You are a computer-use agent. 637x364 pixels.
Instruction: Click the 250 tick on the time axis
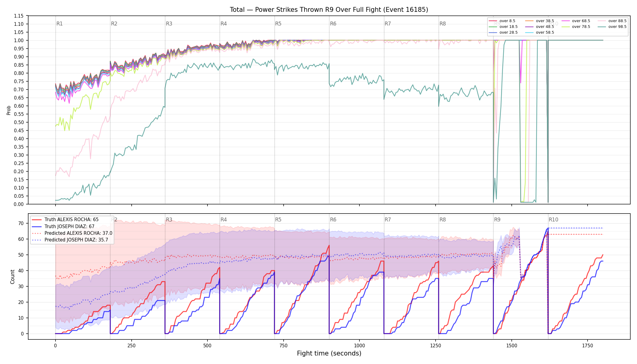[x=131, y=345]
